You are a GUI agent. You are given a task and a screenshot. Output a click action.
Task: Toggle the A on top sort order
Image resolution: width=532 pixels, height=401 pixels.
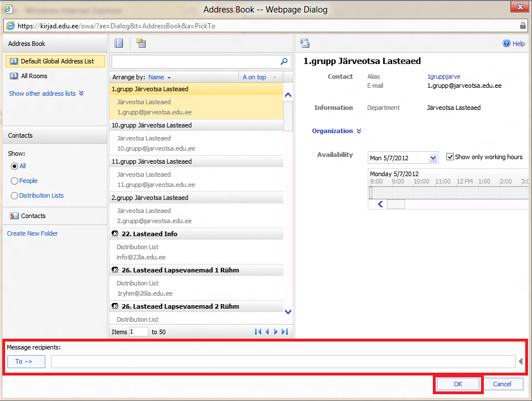point(260,78)
